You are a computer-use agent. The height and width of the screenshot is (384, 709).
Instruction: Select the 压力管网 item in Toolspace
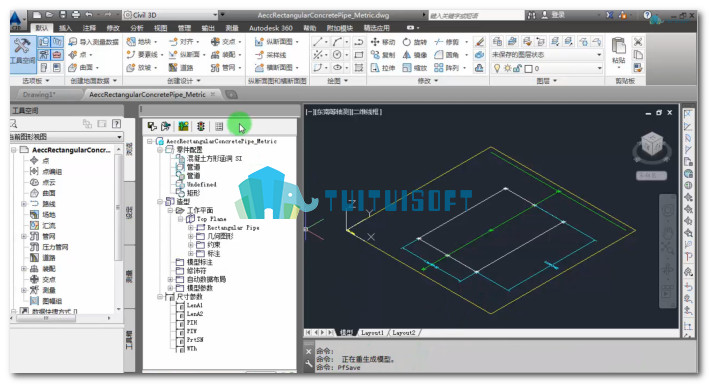[55, 247]
